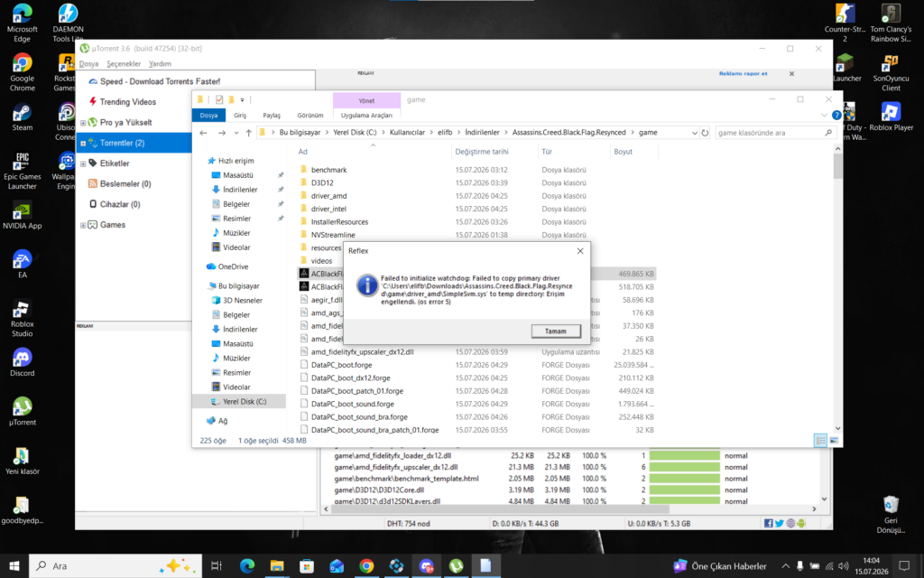Switch to details view icon in Explorer
This screenshot has width=924, height=578.
click(x=820, y=441)
